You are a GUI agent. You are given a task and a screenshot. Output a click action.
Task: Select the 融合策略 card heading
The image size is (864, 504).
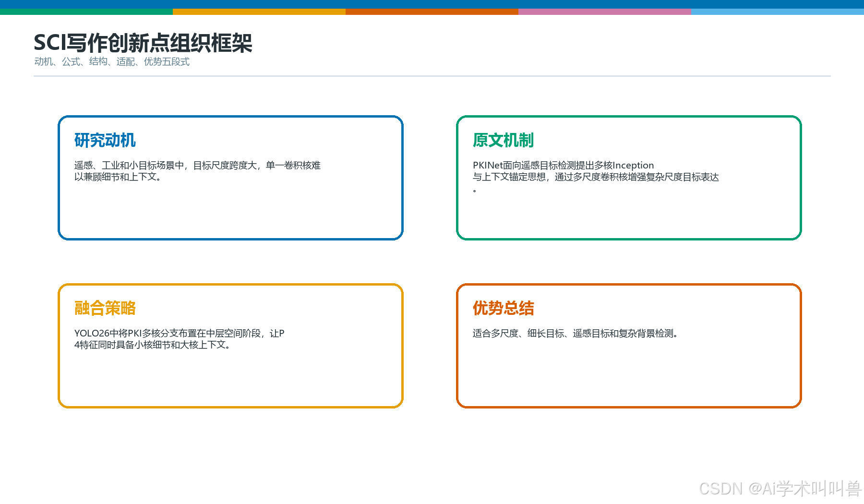105,308
